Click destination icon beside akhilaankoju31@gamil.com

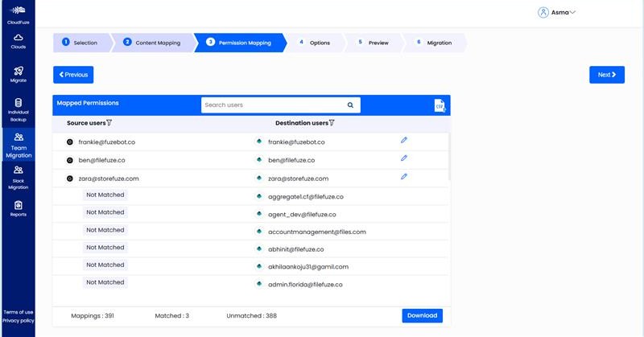click(x=258, y=266)
